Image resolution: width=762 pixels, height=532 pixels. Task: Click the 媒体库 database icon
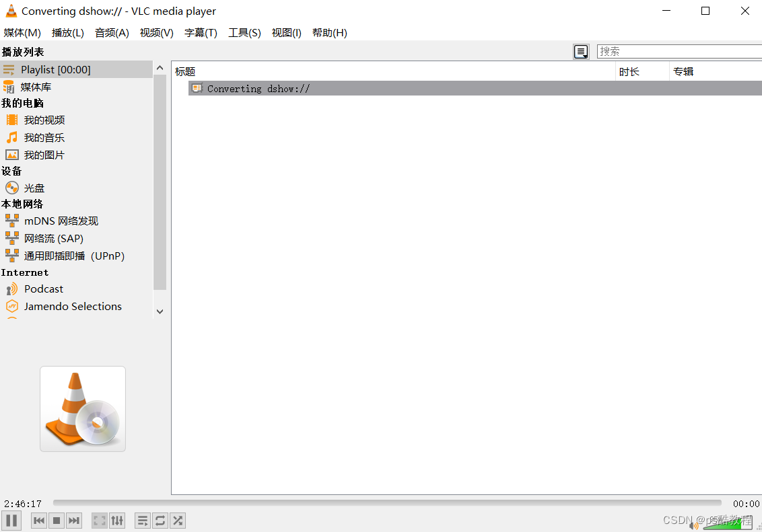[x=9, y=87]
